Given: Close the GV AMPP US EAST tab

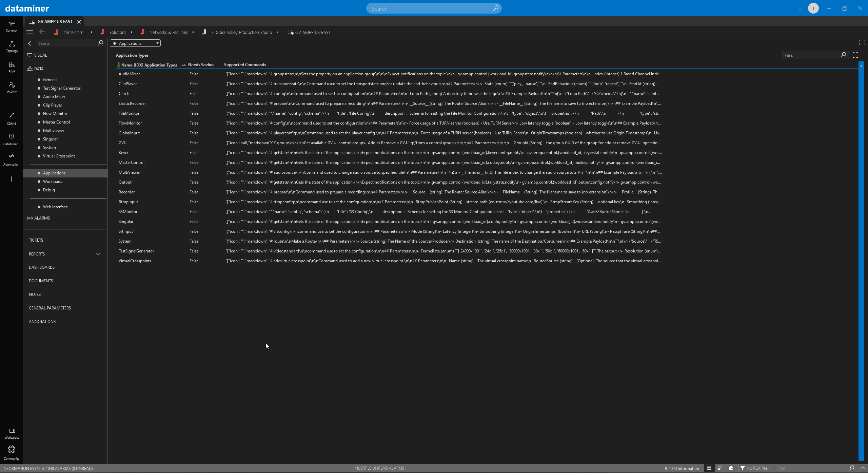Looking at the screenshot, I should (79, 22).
